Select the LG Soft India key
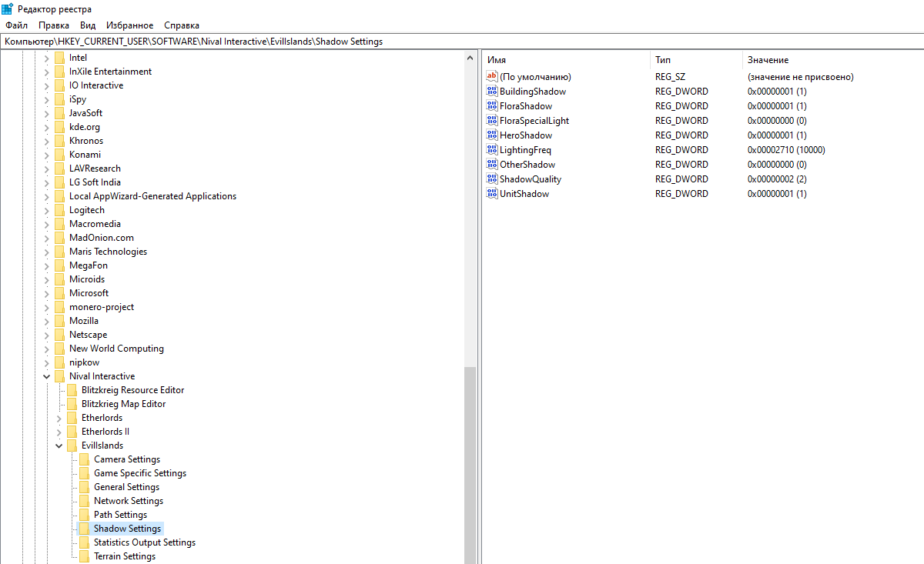 [95, 182]
